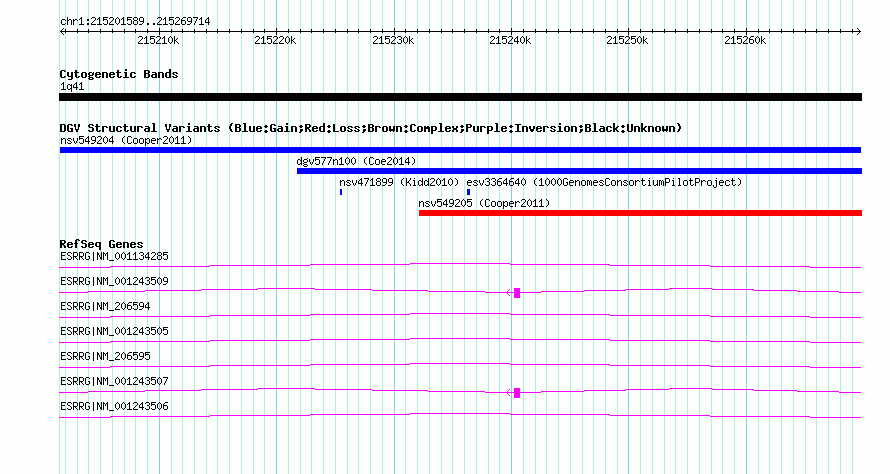Viewport: 890px width, 474px height.
Task: Open the ESRRG|NM_001243506 transcript label
Action: (114, 406)
